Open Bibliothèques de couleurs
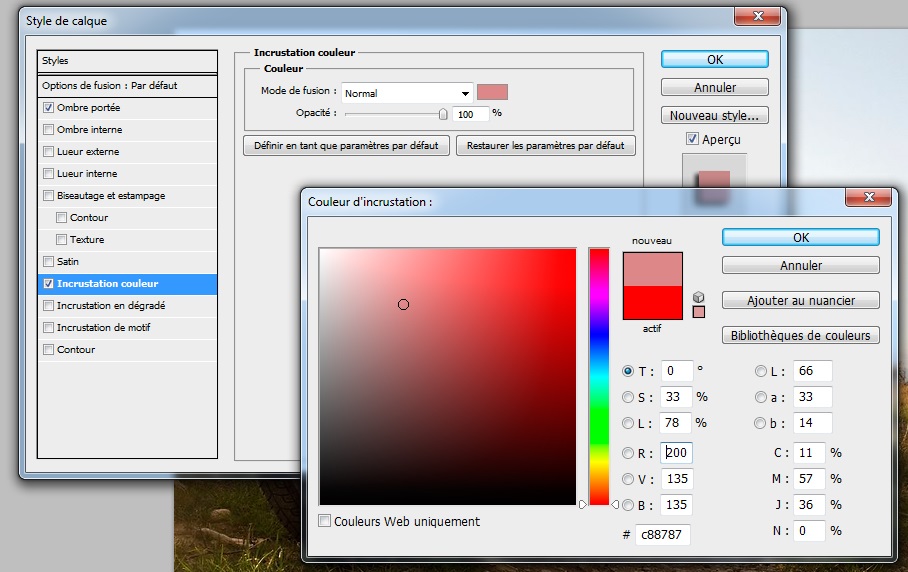The height and width of the screenshot is (572, 908). tap(800, 336)
